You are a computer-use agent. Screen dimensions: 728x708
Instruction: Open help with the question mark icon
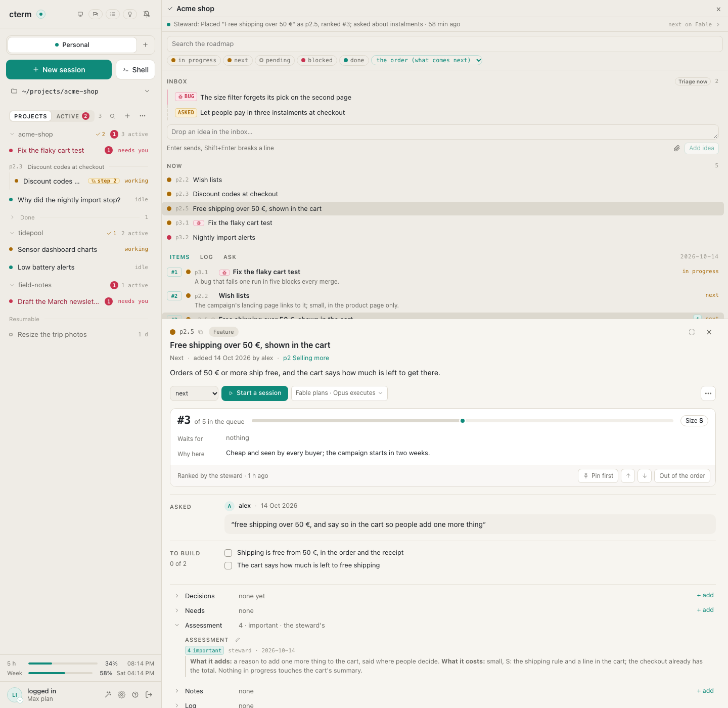[135, 695]
